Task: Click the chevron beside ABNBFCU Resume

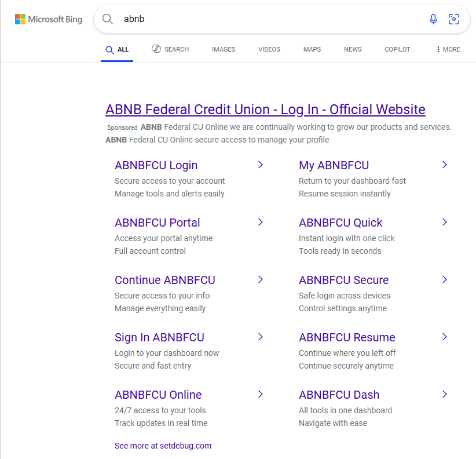Action: tap(444, 337)
